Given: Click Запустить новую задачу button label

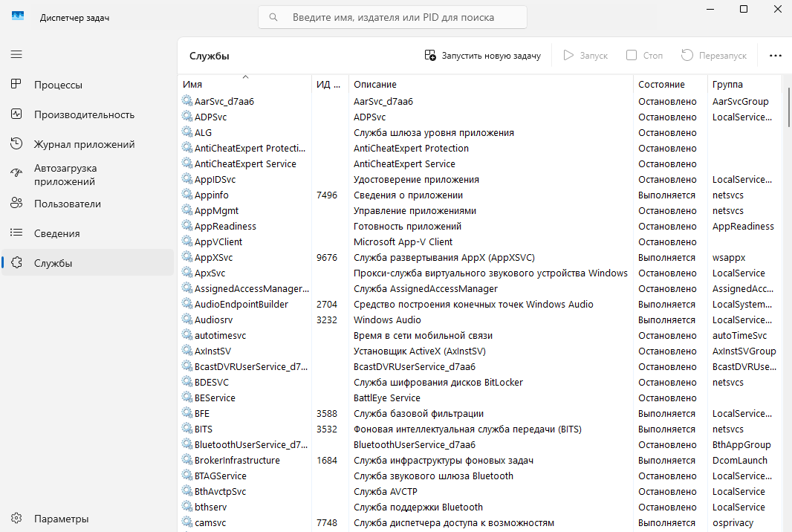Looking at the screenshot, I should (x=491, y=56).
